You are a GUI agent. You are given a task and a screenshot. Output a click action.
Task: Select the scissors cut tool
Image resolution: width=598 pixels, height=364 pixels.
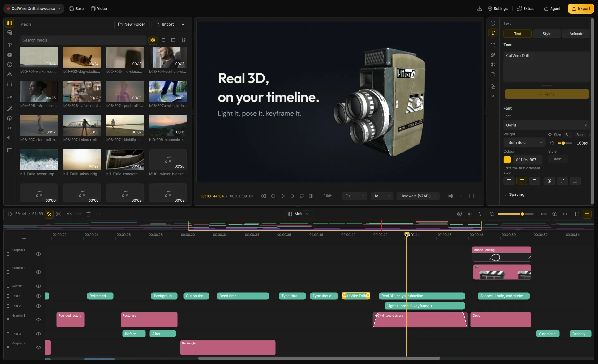point(58,214)
